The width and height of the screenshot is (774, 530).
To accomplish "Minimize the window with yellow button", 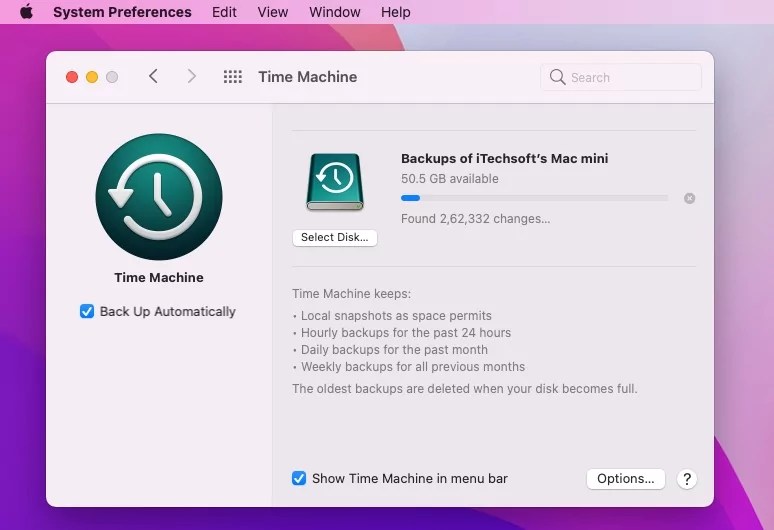I will tap(92, 77).
